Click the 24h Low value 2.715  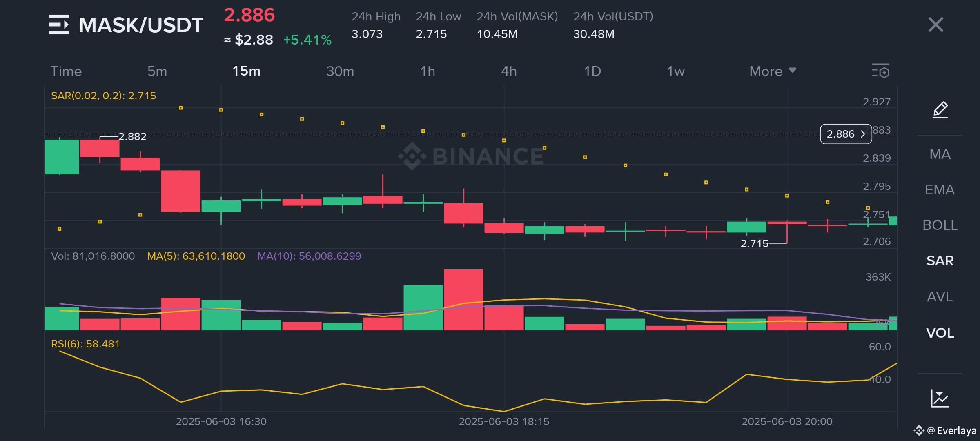(431, 34)
